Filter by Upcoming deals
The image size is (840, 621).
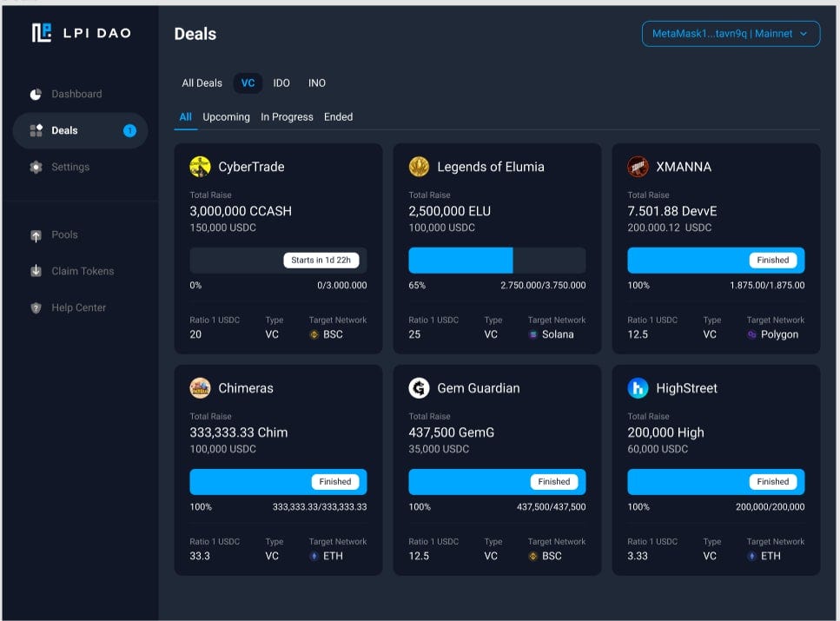226,116
